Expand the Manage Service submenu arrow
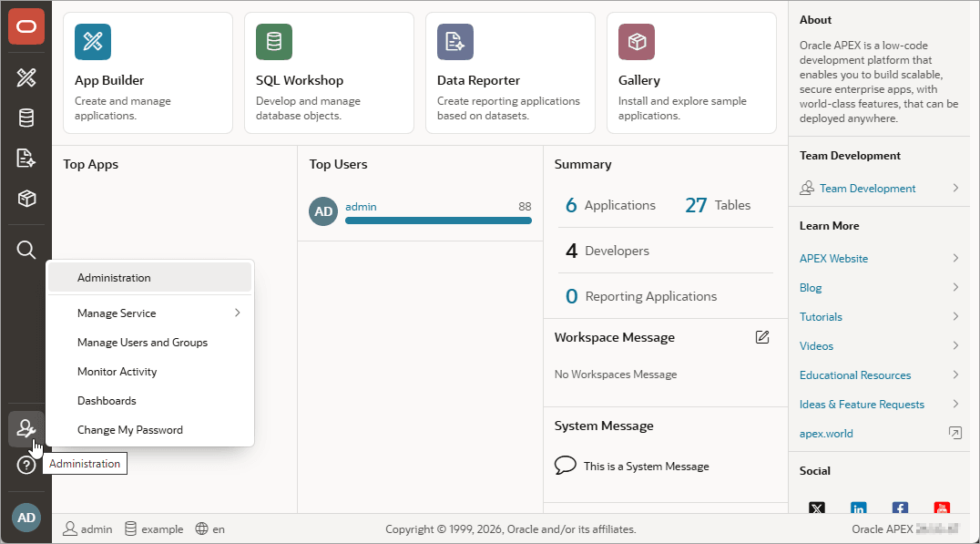The height and width of the screenshot is (544, 980). 238,313
